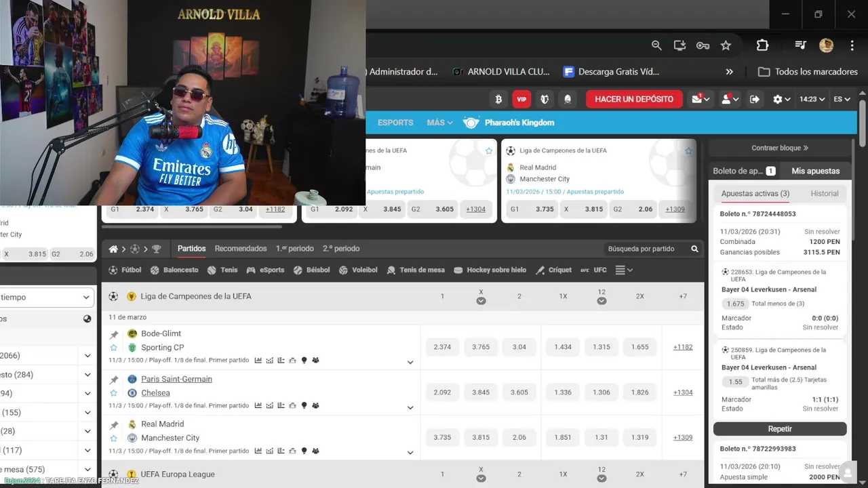Image resolution: width=868 pixels, height=488 pixels.
Task: Open Chrome extensions puzzle icon
Action: pos(762,45)
